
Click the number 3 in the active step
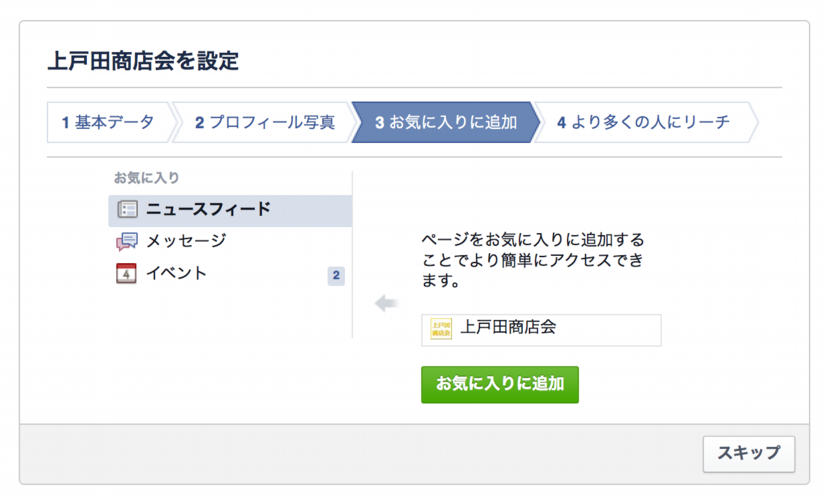click(380, 123)
